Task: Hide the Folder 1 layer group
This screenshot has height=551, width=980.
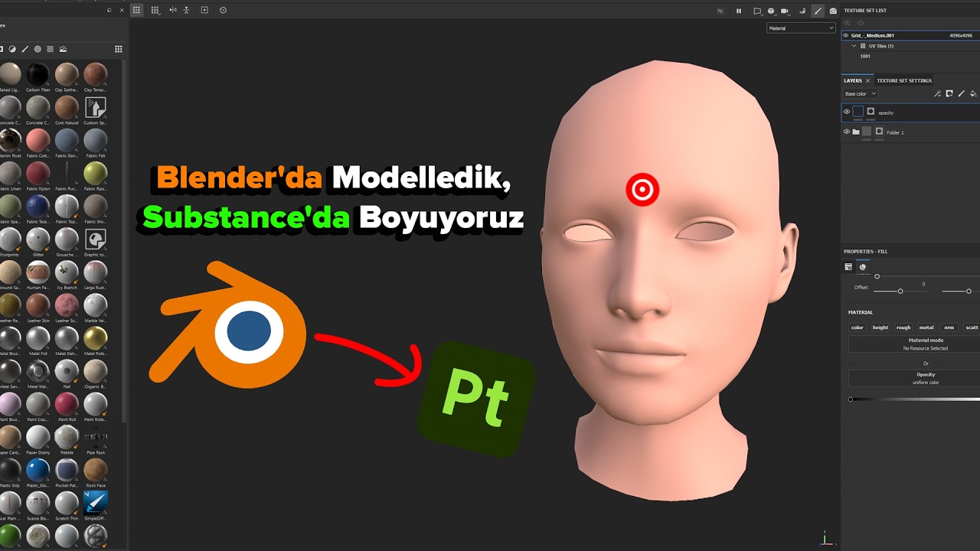Action: 847,132
